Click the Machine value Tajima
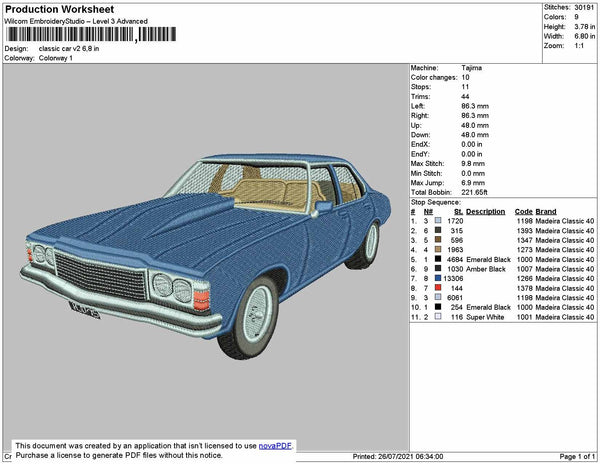600x464 pixels. click(473, 69)
